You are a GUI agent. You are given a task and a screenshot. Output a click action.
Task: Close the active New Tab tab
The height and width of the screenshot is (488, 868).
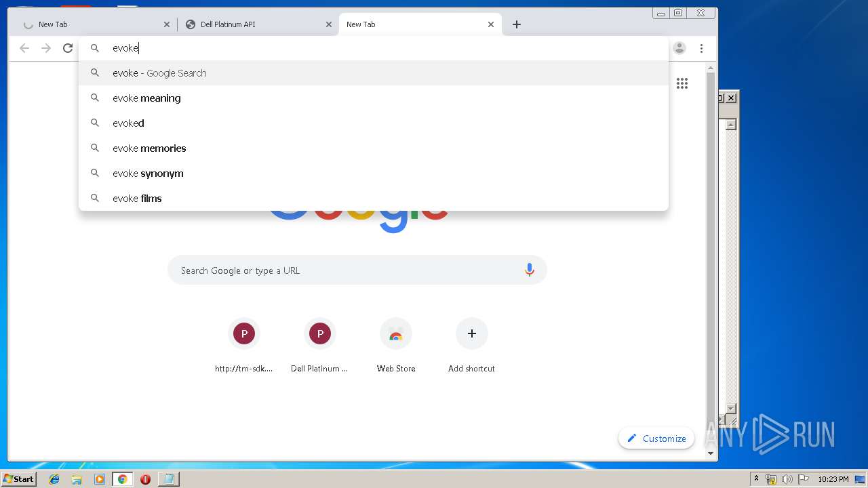[491, 24]
